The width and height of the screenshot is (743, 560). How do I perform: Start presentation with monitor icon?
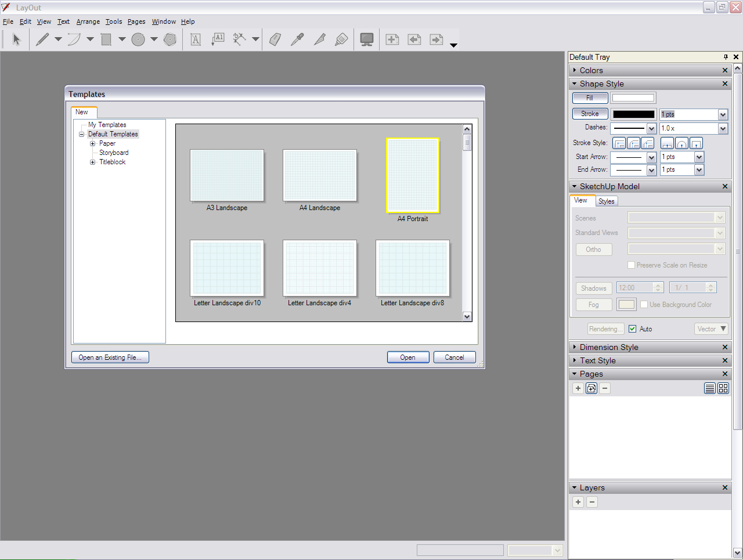click(x=367, y=39)
